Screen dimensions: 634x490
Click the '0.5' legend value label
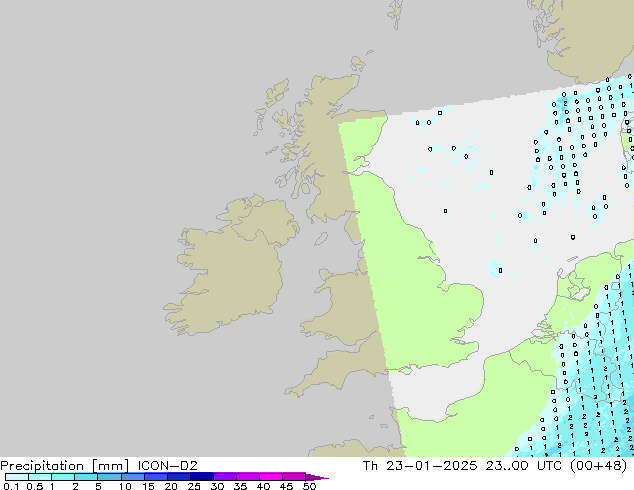pyautogui.click(x=35, y=486)
